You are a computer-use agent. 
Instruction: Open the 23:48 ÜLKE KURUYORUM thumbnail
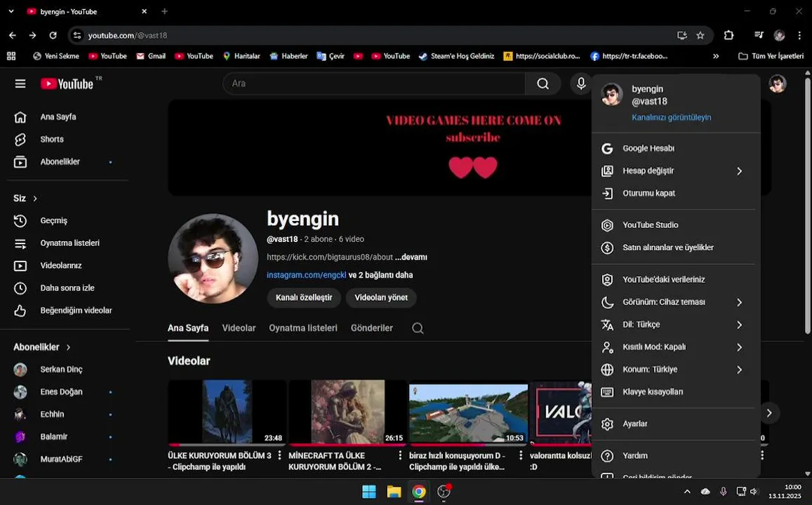pos(227,412)
